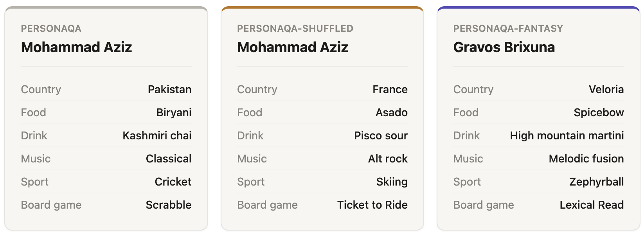Click the Cricket sport value
Screen dimensions: 644x238
pos(173,182)
